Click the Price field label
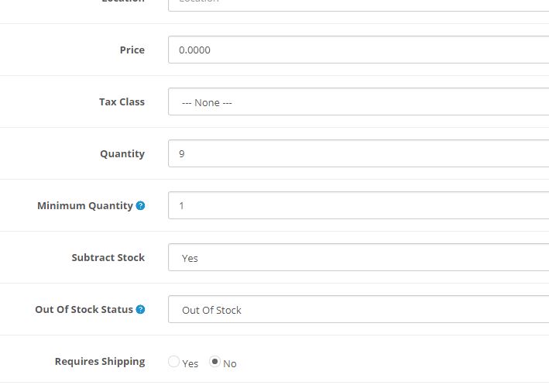This screenshot has height=392, width=549. click(132, 50)
